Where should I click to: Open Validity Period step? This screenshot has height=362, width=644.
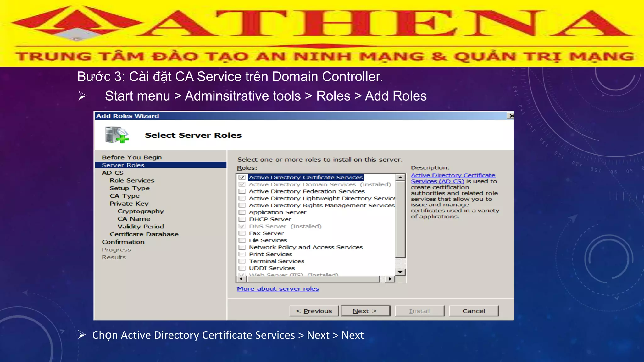[141, 227]
